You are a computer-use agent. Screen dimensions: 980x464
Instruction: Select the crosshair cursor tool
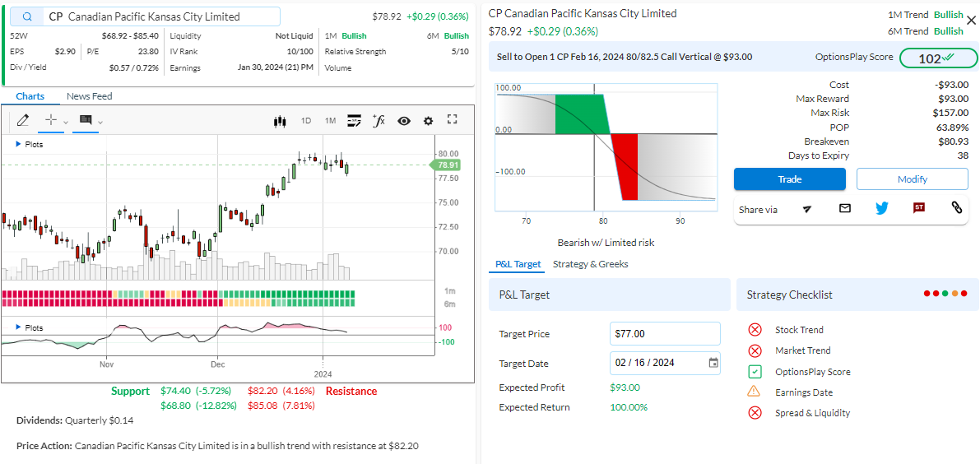click(52, 120)
